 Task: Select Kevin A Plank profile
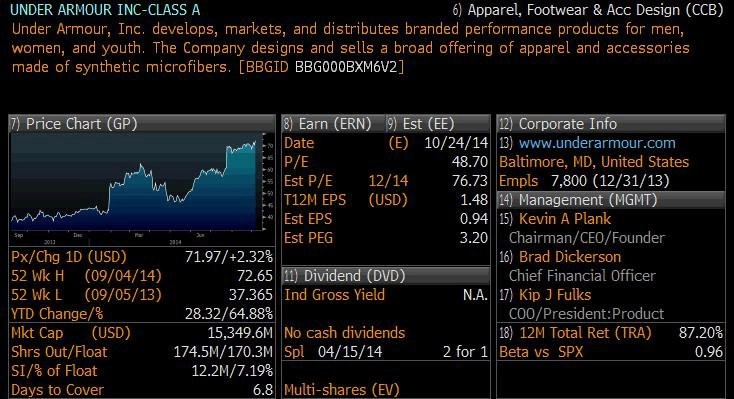coord(565,219)
